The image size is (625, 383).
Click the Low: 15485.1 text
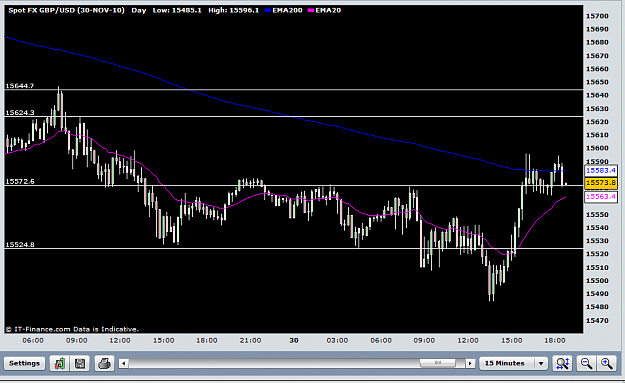(x=177, y=10)
